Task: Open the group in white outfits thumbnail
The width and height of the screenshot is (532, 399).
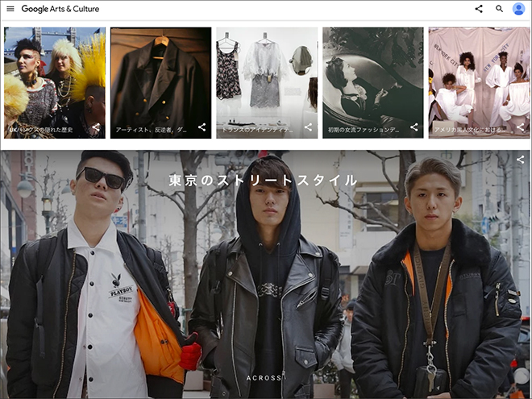Action: tap(479, 77)
